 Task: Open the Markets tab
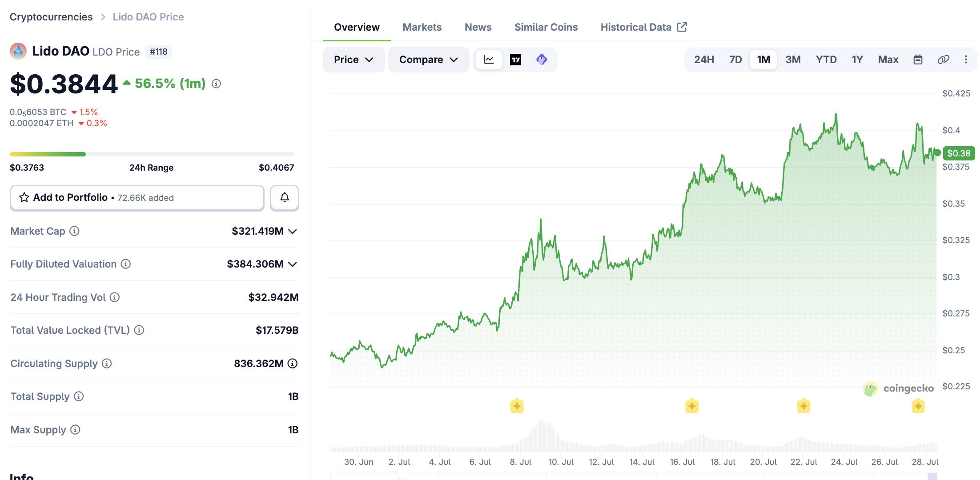coord(422,27)
